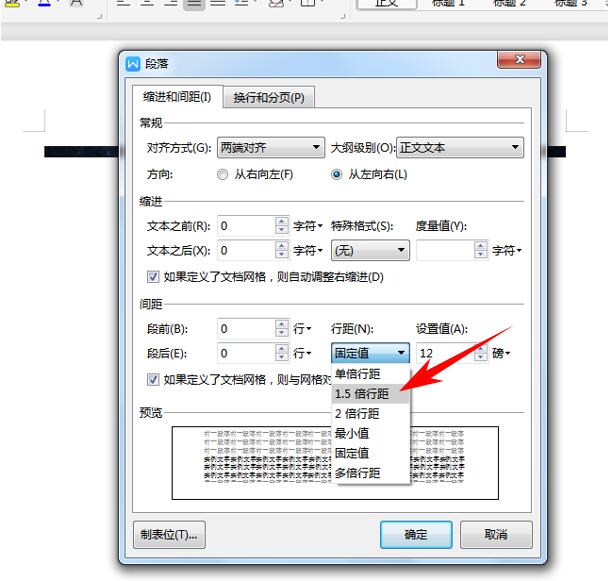Decrease the 段后 spacing with the down arrow
Screen dimensions: 608x581
click(282, 357)
